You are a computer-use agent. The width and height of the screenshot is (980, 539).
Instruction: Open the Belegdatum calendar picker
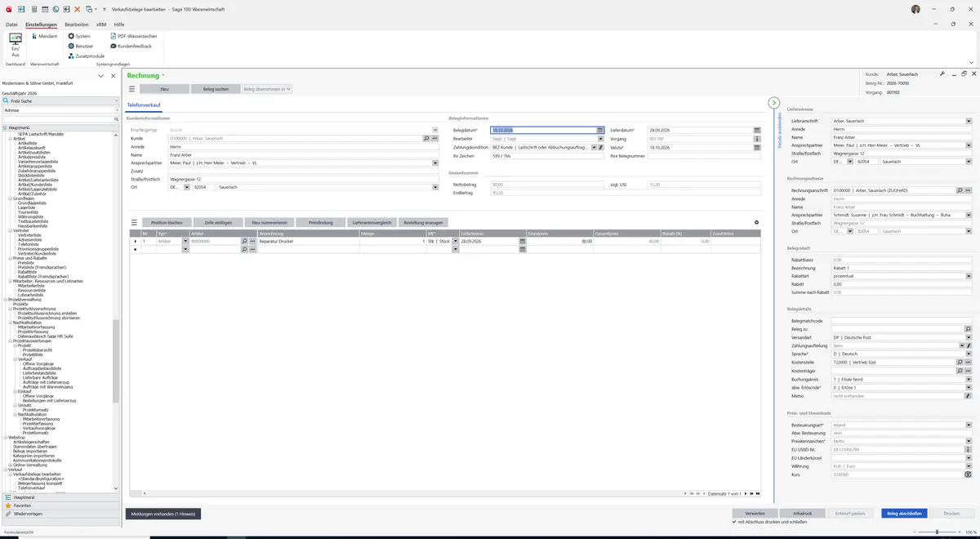click(600, 130)
